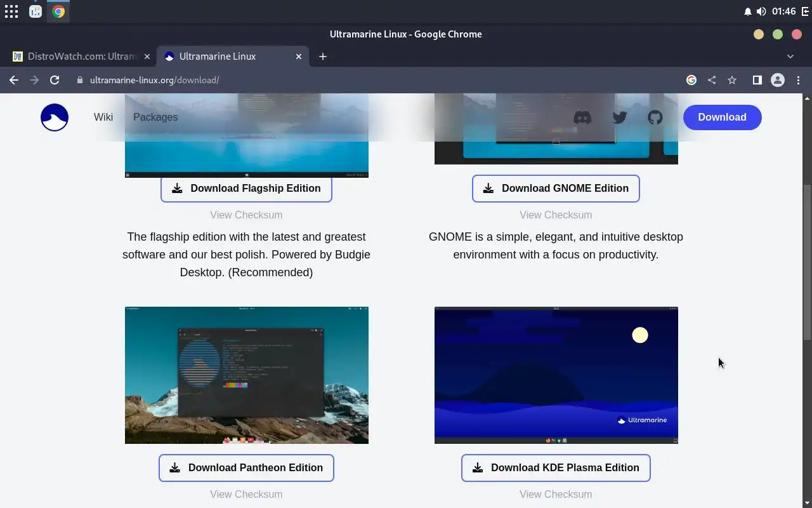Click the KDE Plasma desktop screenshot
Image resolution: width=812 pixels, height=508 pixels.
pos(556,375)
